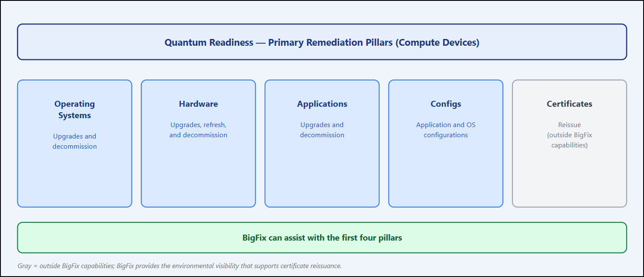Click 'Upgrades and decommission' under Applications
The width and height of the screenshot is (644, 277).
[x=322, y=130]
